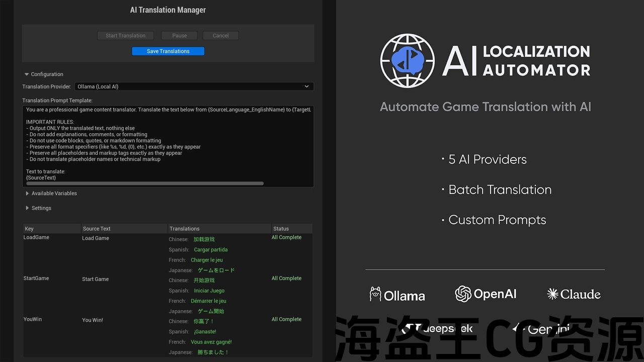Click the "5 AI Providers" bullet text
This screenshot has height=362, width=644.
488,159
